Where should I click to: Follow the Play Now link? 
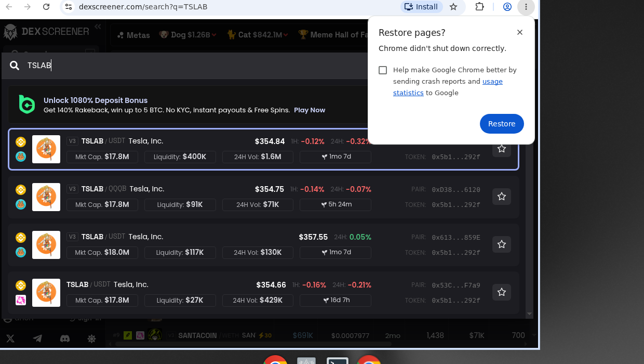coord(310,110)
